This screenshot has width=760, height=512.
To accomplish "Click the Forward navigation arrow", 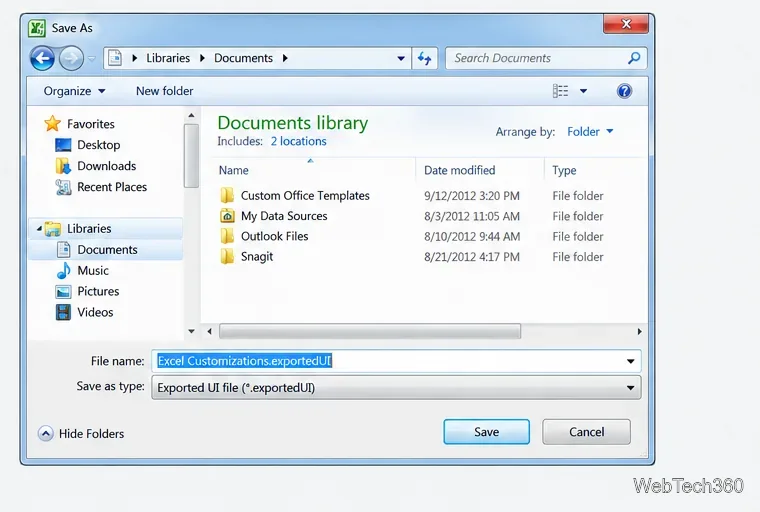I will 71,59.
